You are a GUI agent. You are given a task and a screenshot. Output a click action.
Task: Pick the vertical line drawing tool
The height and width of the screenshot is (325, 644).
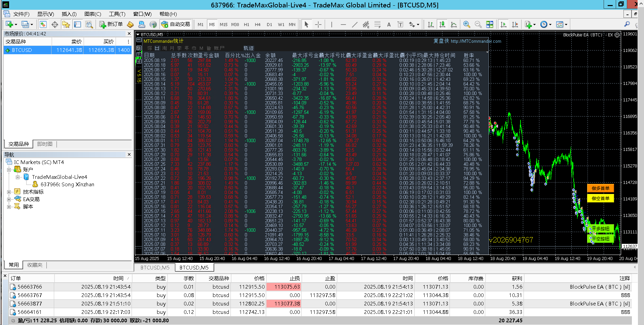pyautogui.click(x=332, y=24)
